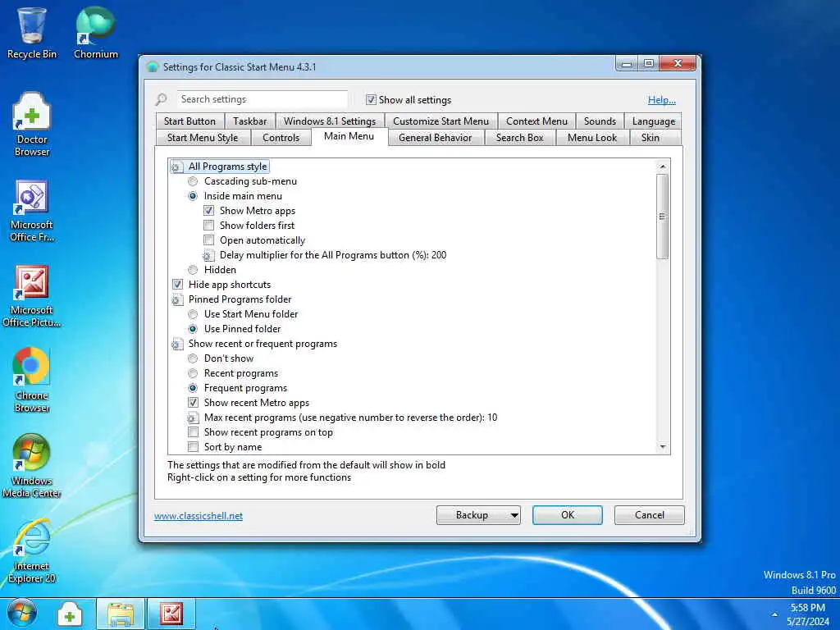The image size is (840, 630).
Task: Open the Controls tab
Action: [281, 138]
